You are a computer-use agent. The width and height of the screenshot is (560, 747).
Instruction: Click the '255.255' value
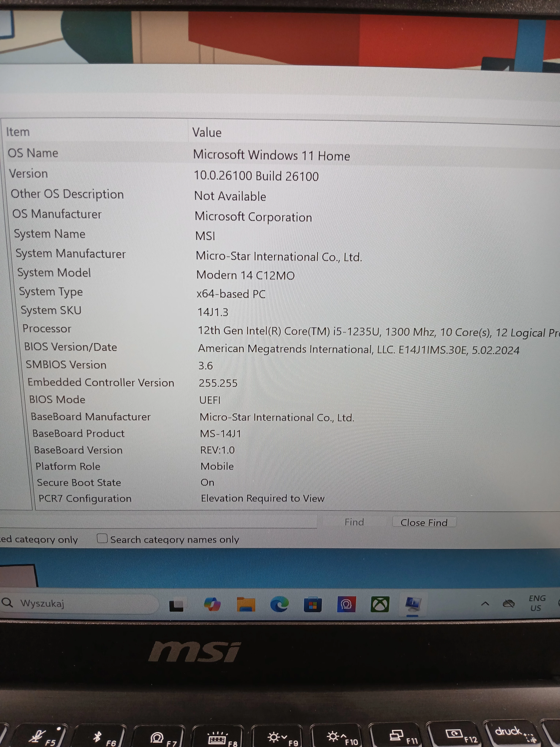pyautogui.click(x=218, y=383)
